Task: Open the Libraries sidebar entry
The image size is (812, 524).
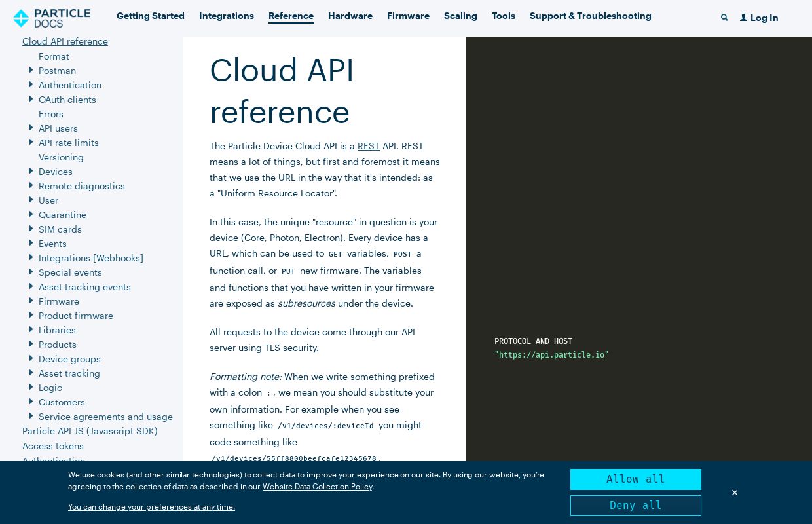Action: click(x=57, y=330)
